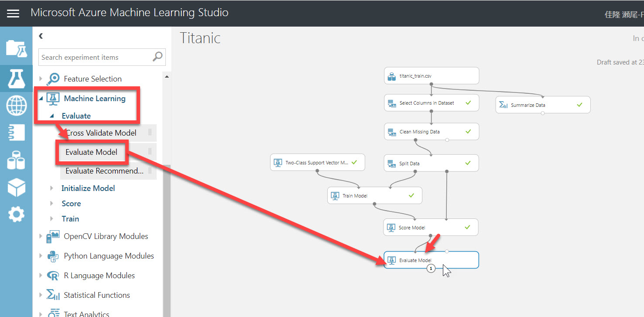644x317 pixels.
Task: Click the Score Model module icon
Action: (391, 228)
